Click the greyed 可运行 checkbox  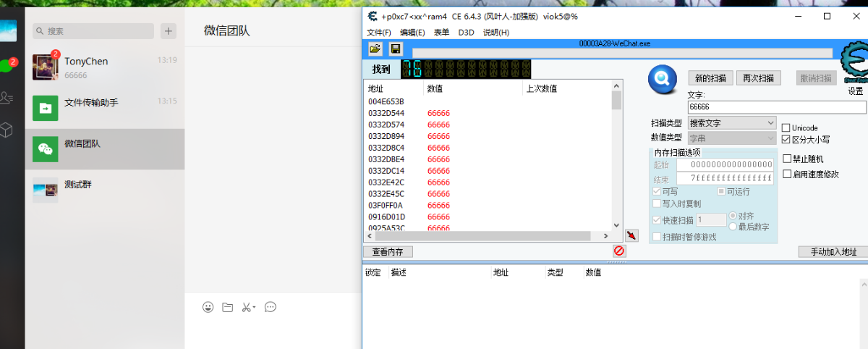click(x=721, y=191)
